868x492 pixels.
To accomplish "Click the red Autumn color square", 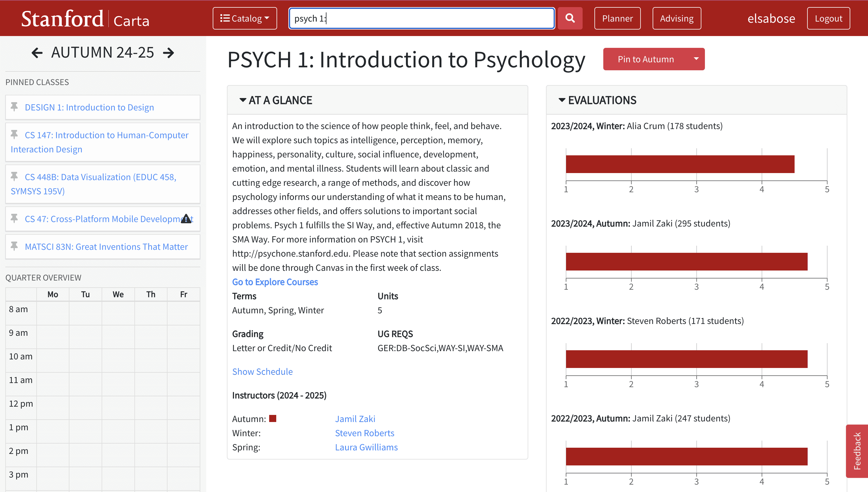I will (272, 418).
